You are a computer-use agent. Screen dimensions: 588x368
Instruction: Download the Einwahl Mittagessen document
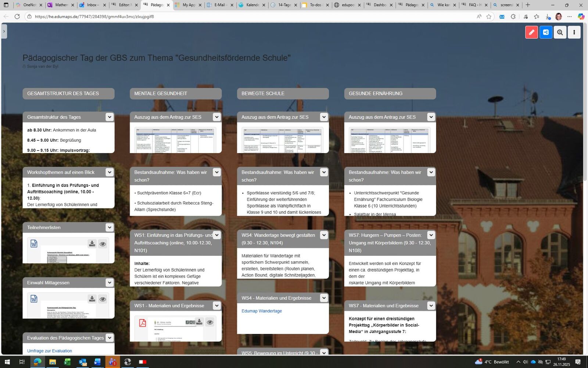coord(92,299)
